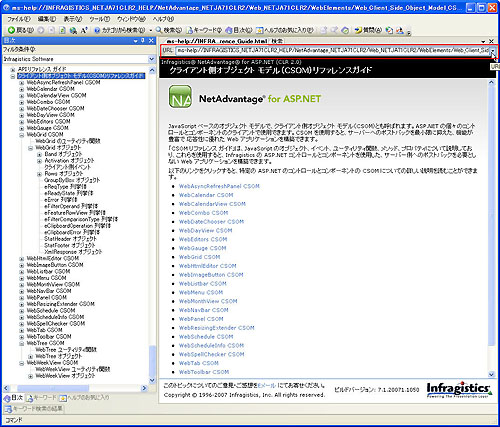
Task: Select WebCalendar CSOM in the contents tree
Action: tap(50, 89)
